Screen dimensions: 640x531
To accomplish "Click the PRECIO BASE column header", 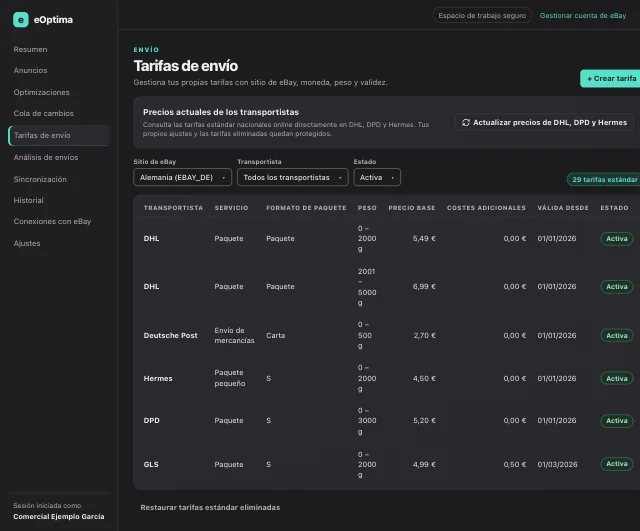I will [x=412, y=208].
